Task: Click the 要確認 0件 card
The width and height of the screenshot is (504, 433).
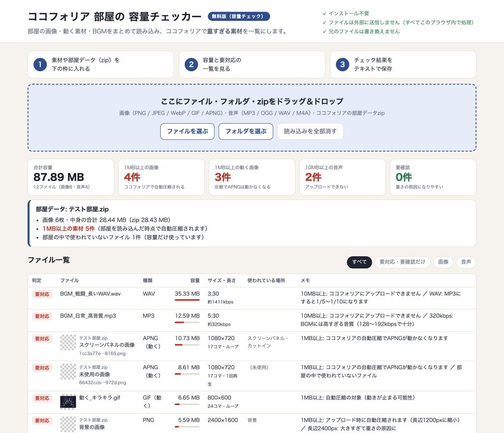Action: (433, 177)
